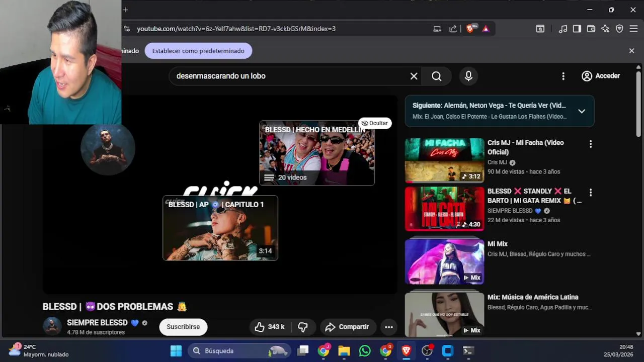The width and height of the screenshot is (644, 362).
Task: Open BLESSD STANDLY EL BARTO title link
Action: [534, 196]
